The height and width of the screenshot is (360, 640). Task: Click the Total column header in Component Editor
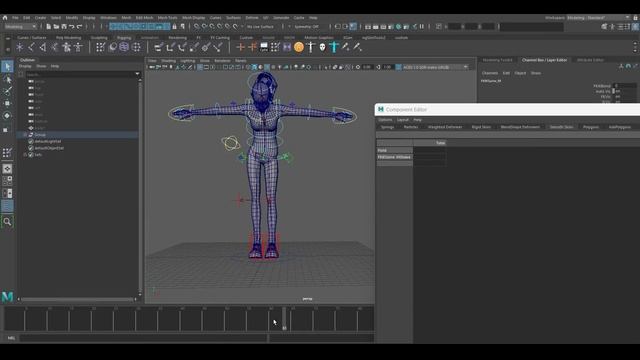[x=429, y=143]
